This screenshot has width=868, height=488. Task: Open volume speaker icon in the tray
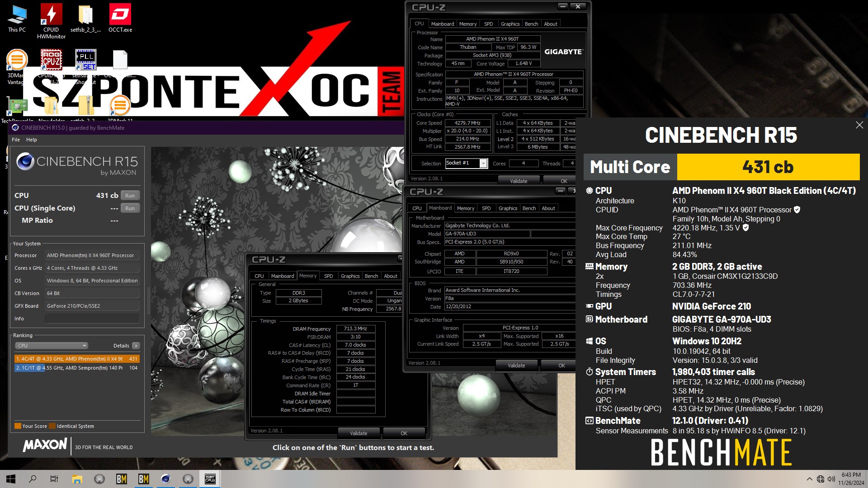(831, 479)
